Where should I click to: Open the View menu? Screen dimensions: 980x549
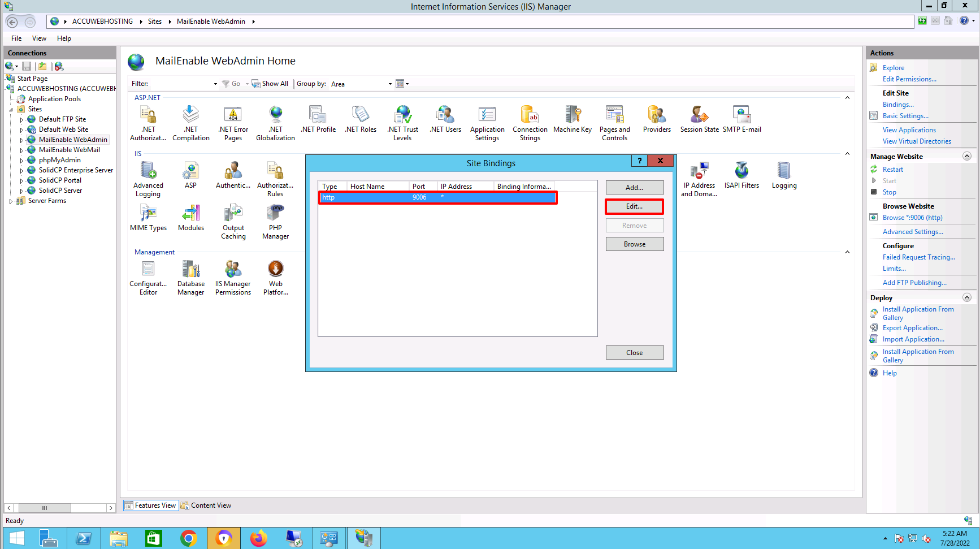(x=39, y=38)
